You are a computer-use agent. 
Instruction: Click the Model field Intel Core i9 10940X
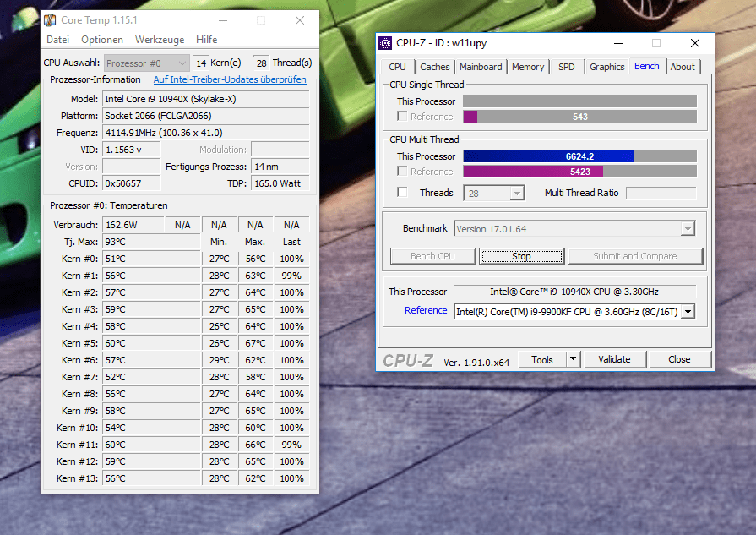coord(205,99)
